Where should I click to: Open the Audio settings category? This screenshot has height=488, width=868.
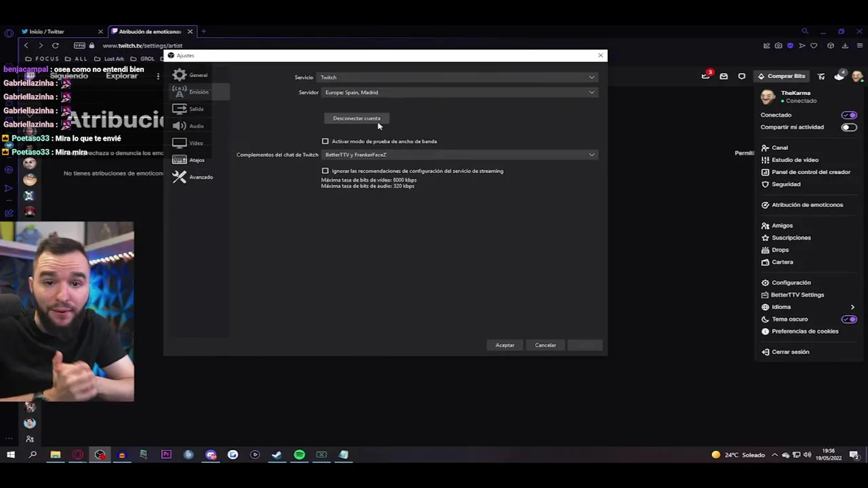[189, 126]
